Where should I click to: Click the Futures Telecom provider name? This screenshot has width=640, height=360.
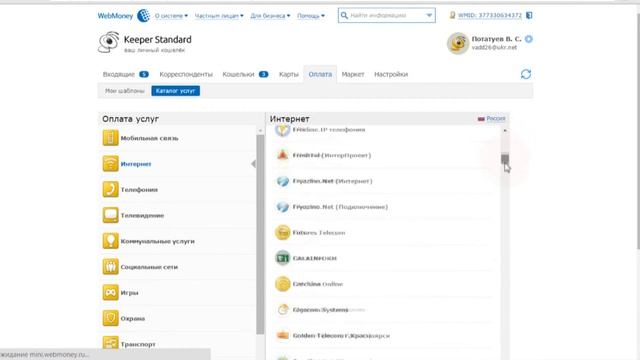[x=319, y=233]
